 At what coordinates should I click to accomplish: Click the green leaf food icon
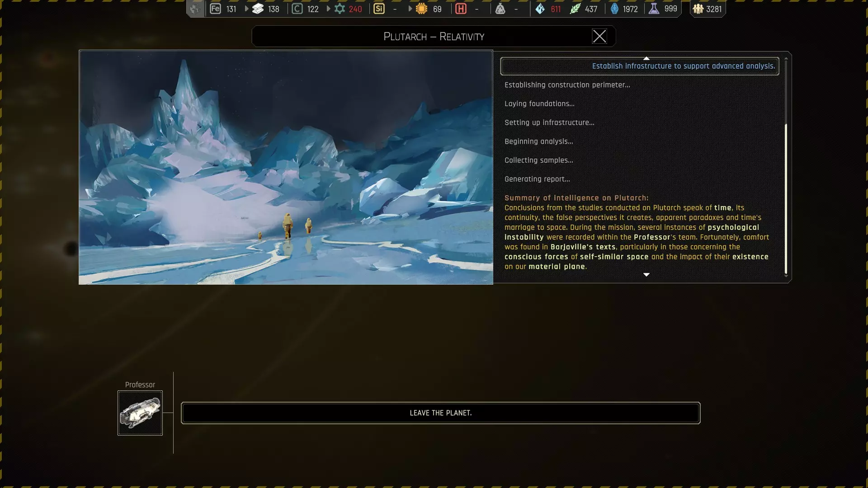point(575,9)
